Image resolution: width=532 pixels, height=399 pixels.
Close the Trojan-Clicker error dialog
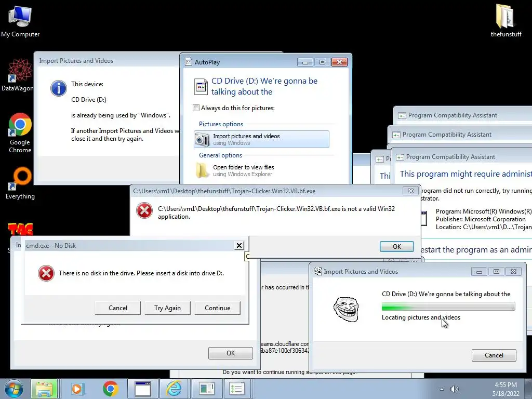coord(410,191)
